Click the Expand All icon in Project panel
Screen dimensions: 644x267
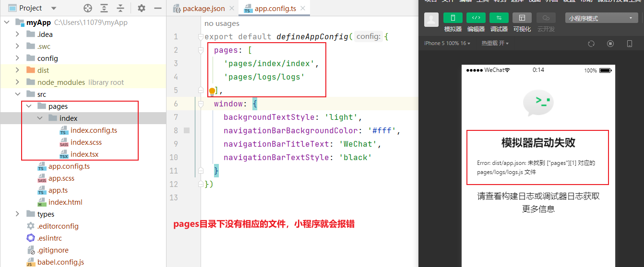[104, 8]
